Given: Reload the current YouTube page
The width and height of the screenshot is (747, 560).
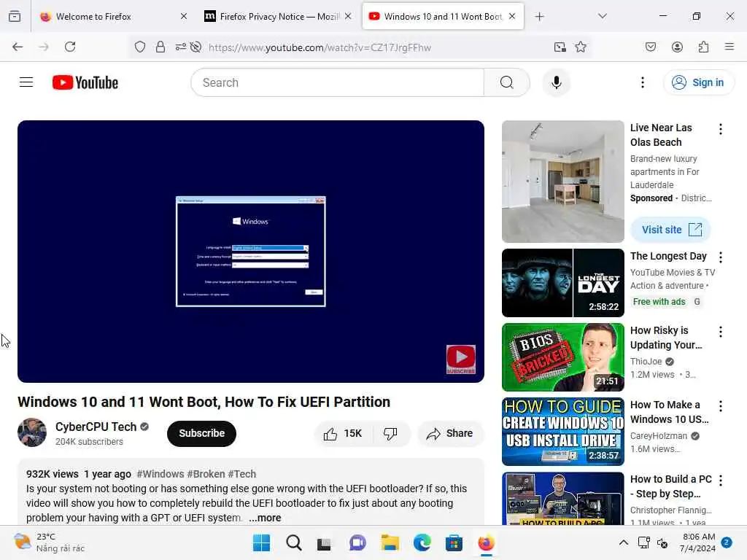Looking at the screenshot, I should click(x=70, y=47).
